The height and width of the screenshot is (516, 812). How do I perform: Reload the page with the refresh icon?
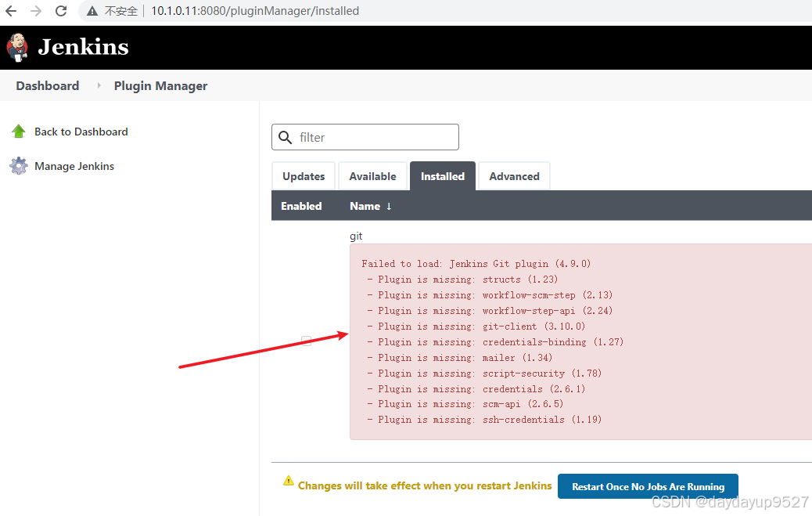coord(61,11)
